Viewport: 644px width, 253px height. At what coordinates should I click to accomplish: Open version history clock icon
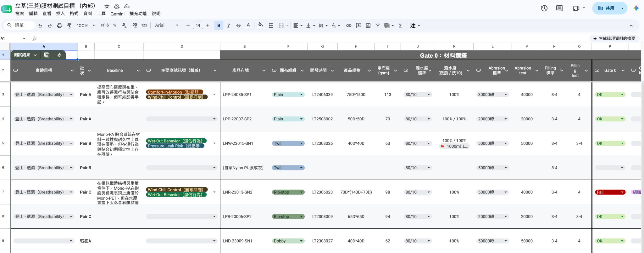(x=544, y=8)
